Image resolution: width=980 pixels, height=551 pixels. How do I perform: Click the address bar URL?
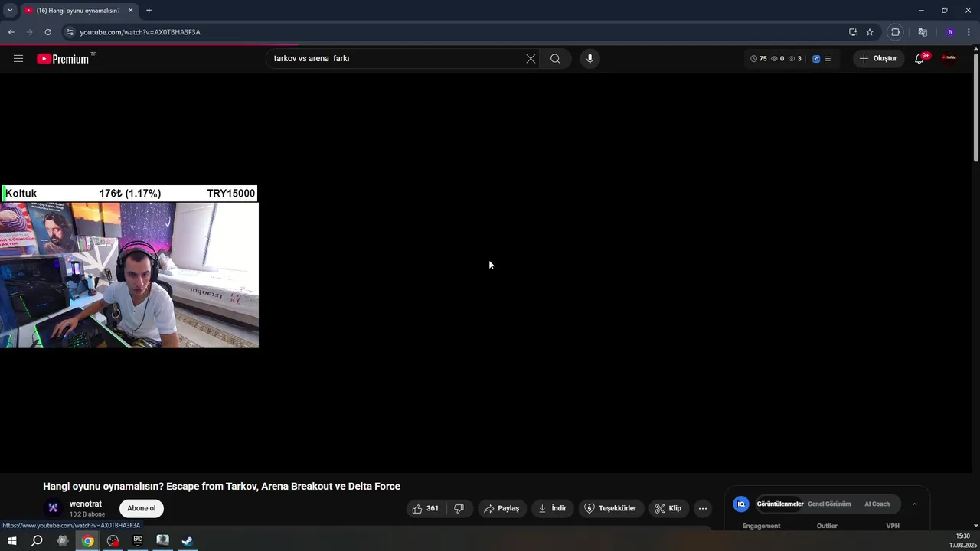[140, 32]
